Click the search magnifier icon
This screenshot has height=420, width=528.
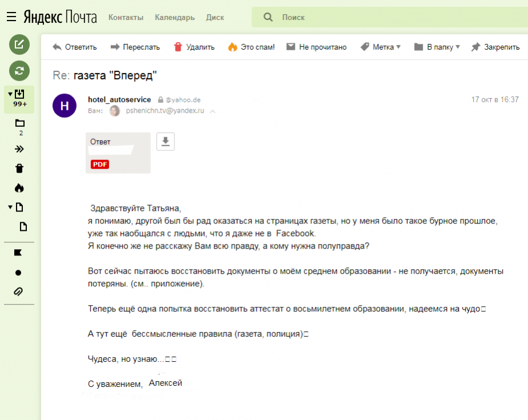[268, 17]
